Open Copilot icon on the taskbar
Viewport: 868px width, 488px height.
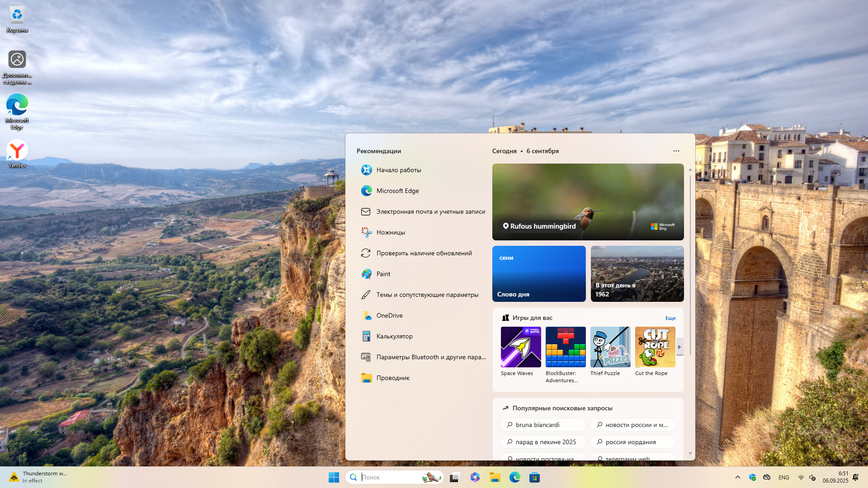click(475, 477)
